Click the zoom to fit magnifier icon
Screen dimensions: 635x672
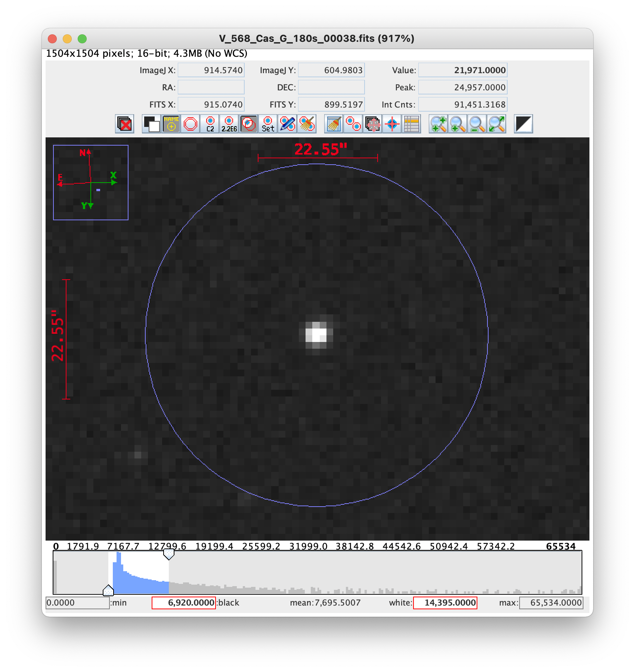pyautogui.click(x=496, y=124)
